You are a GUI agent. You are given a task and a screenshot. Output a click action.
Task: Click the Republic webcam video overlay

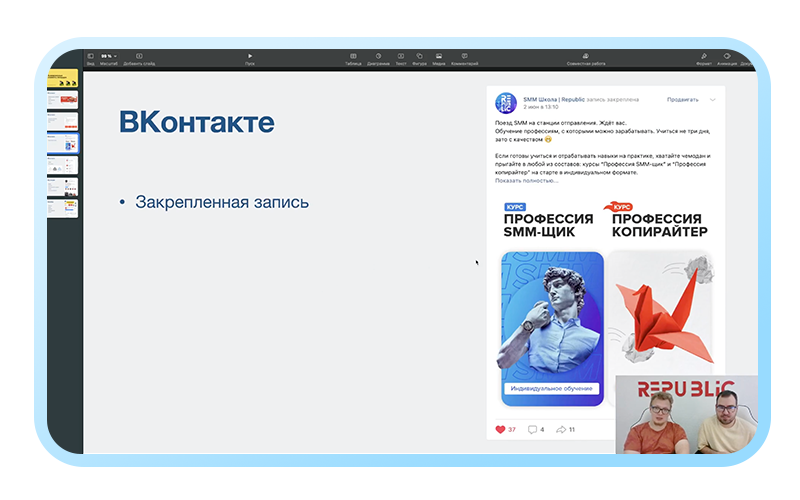tap(687, 415)
